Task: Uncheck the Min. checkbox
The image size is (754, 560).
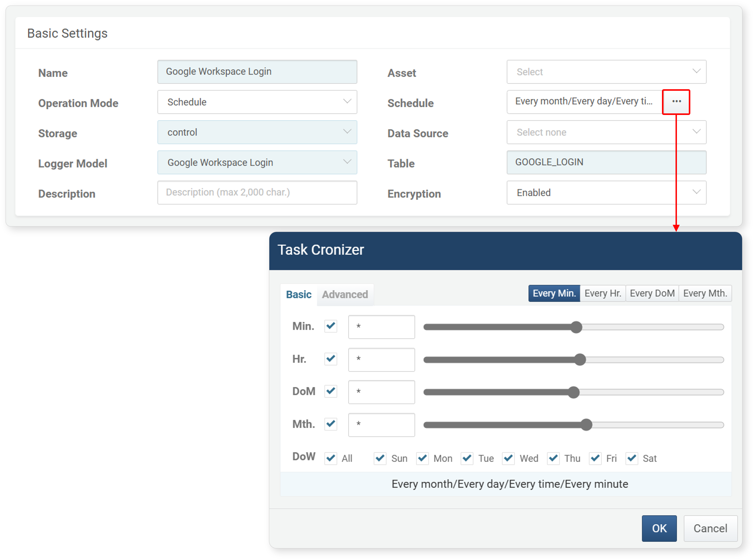Action: (331, 326)
